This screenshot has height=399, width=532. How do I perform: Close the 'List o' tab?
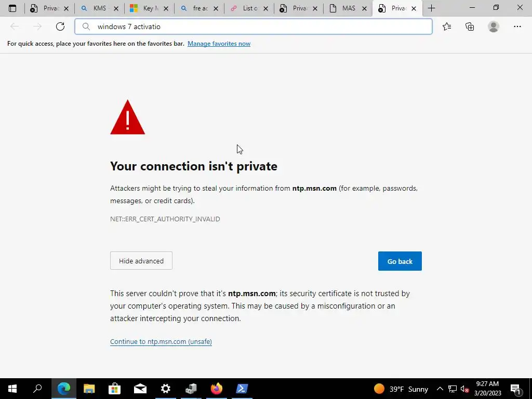click(265, 8)
